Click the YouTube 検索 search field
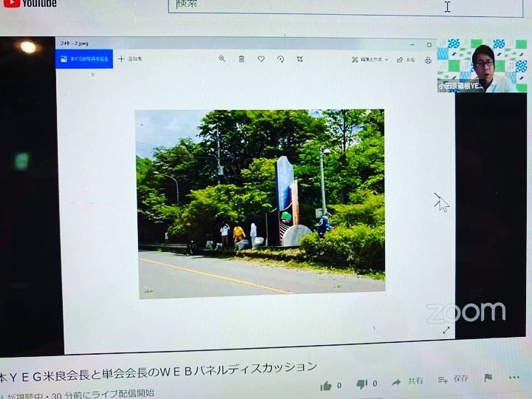The height and width of the screenshot is (399, 532). click(x=310, y=5)
